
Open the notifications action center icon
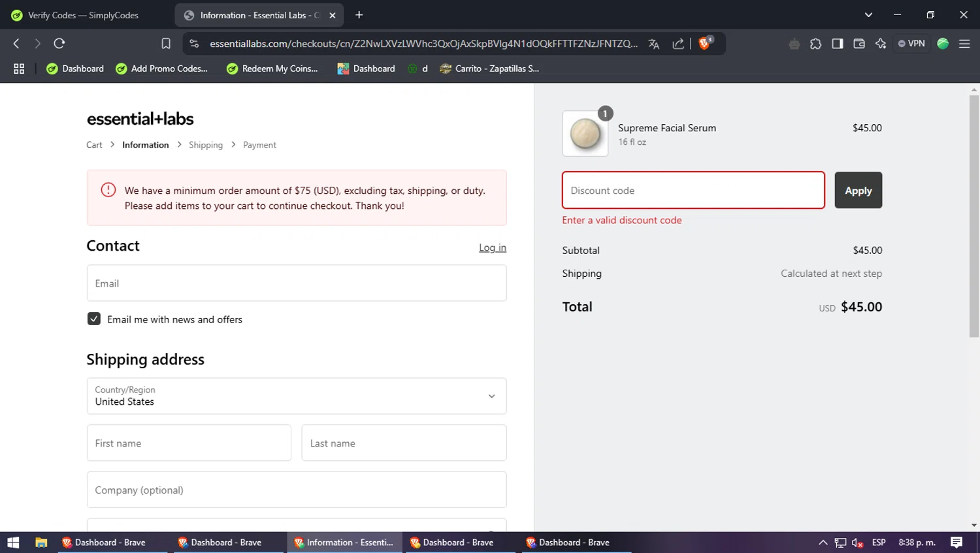956,543
